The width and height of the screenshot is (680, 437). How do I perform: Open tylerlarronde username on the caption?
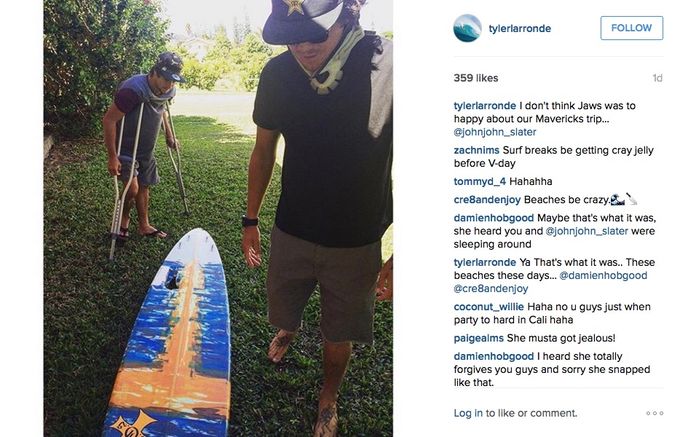[485, 105]
